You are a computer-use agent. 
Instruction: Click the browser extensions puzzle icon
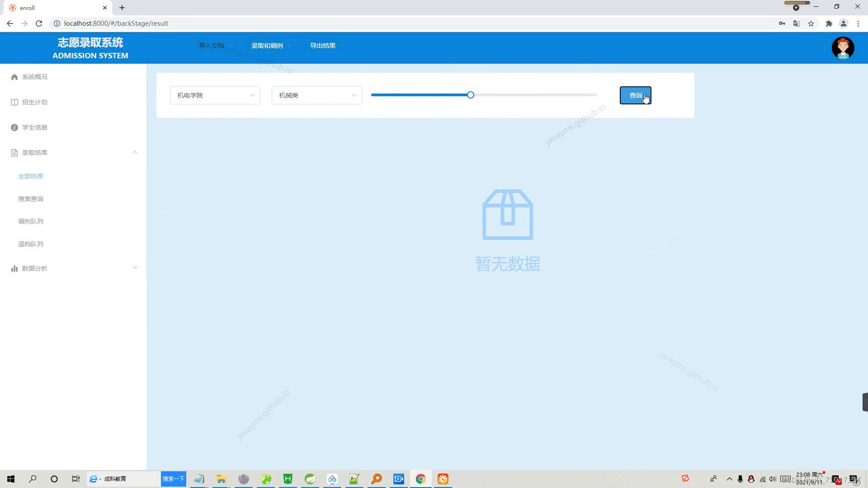coord(829,23)
